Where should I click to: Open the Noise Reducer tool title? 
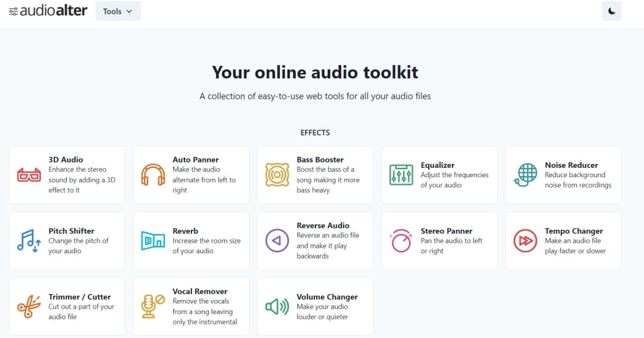[x=571, y=165]
